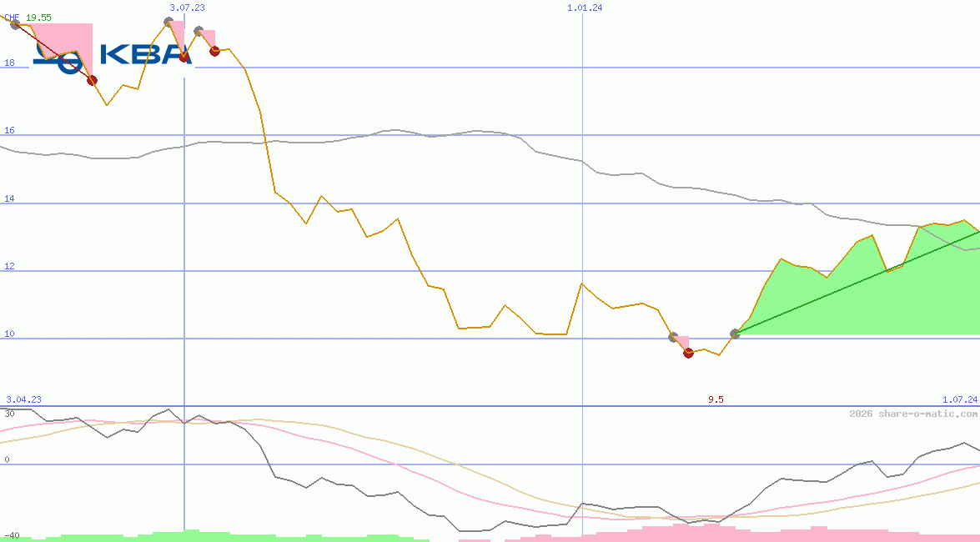
Task: Select the 3.07.23 date label
Action: click(187, 8)
